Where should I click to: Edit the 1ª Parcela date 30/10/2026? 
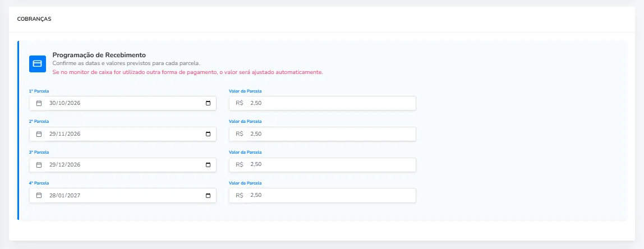pos(122,103)
